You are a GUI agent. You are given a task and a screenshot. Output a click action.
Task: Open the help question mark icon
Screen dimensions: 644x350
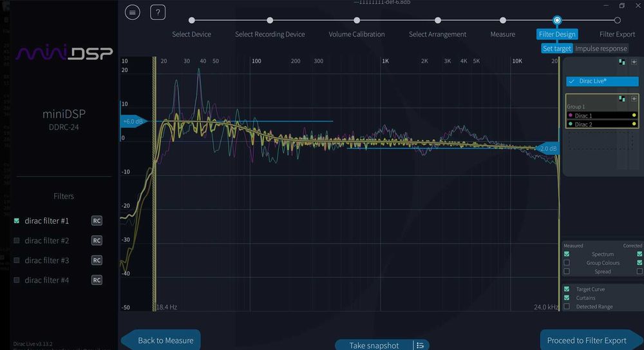(158, 12)
